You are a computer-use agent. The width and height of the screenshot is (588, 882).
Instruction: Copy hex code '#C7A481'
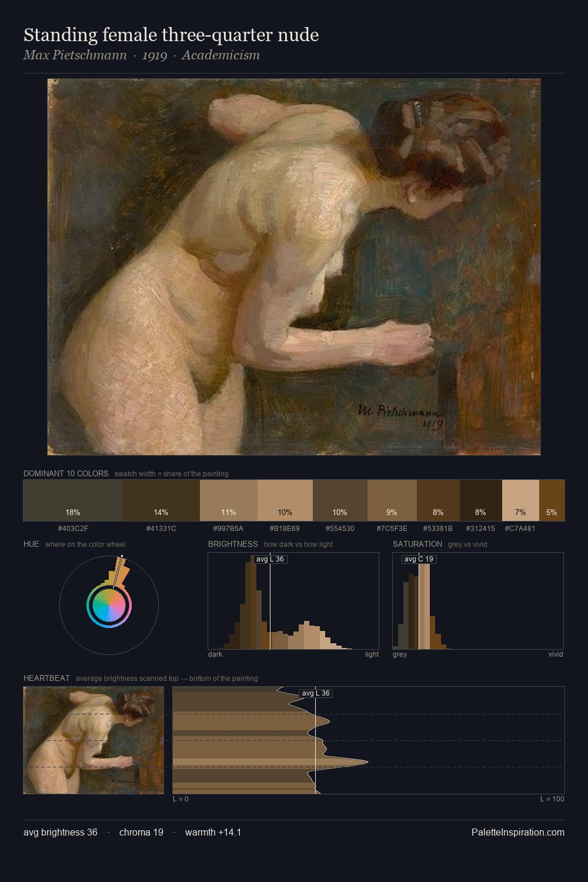point(520,528)
